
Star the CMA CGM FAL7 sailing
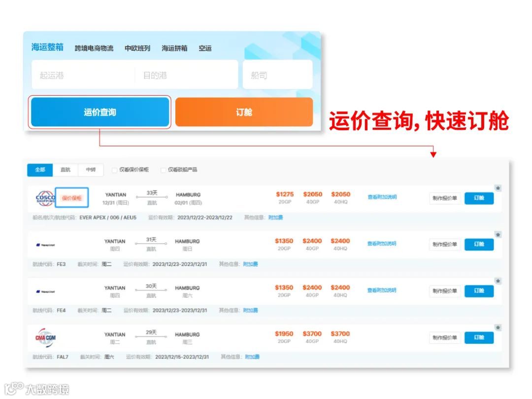tap(498, 326)
